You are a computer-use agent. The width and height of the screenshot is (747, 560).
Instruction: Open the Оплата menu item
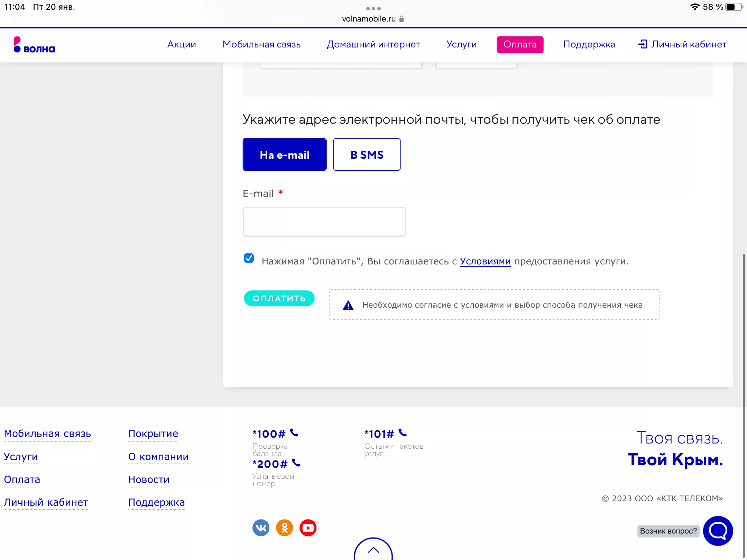point(520,45)
